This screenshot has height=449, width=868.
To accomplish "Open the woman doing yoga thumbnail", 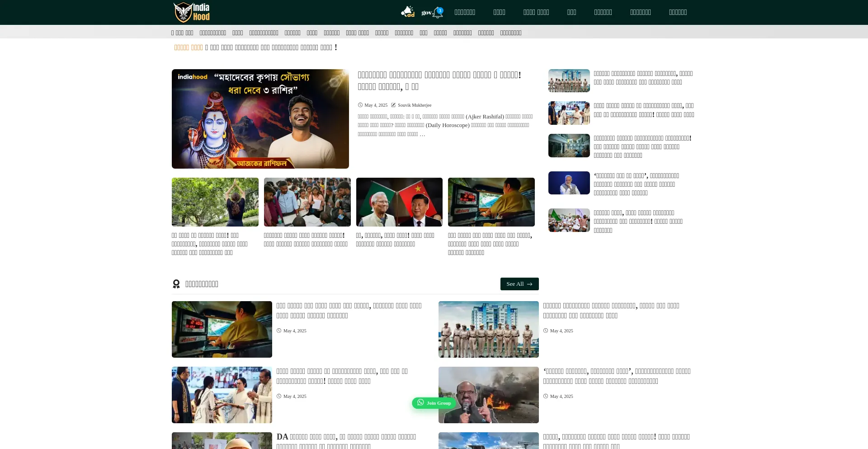I will [x=215, y=202].
